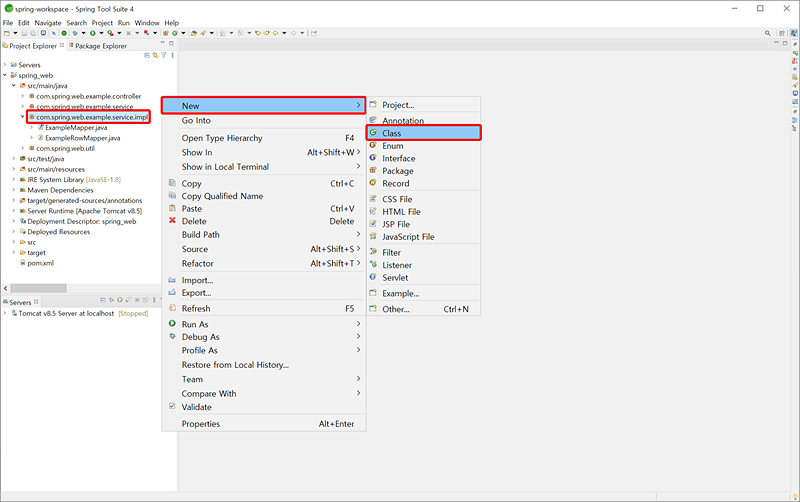Minimize the Project Explorer panel

coord(163,43)
